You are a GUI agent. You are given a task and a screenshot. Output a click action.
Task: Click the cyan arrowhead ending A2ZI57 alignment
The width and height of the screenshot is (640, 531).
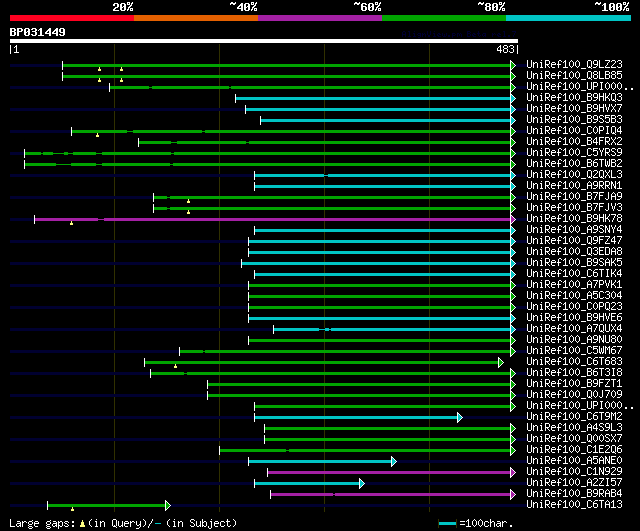pyautogui.click(x=362, y=484)
